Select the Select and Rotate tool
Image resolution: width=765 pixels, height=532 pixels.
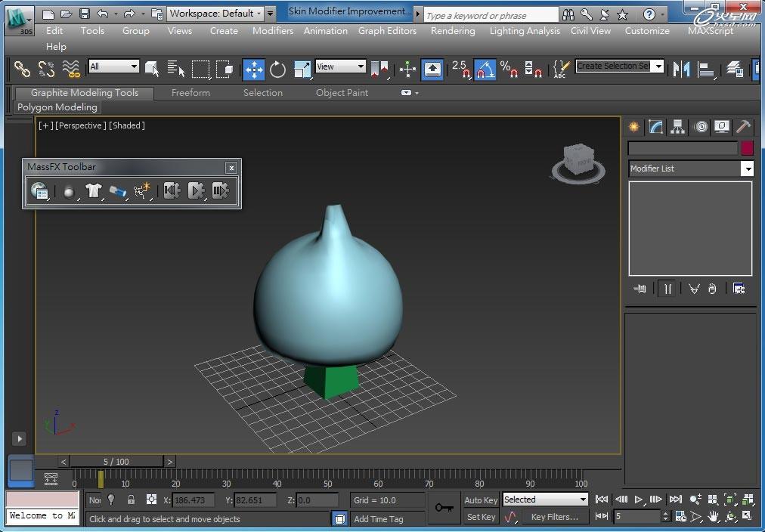278,70
